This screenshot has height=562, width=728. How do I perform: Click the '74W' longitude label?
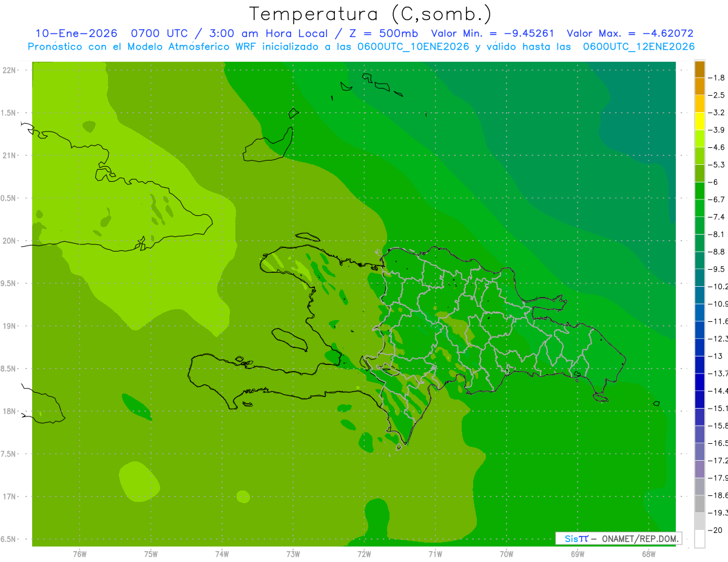coord(222,554)
